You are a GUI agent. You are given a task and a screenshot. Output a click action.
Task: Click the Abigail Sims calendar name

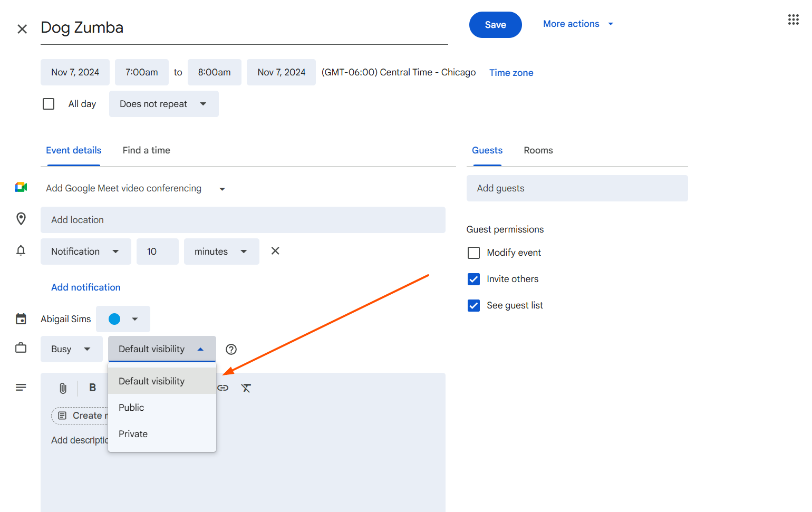(66, 319)
